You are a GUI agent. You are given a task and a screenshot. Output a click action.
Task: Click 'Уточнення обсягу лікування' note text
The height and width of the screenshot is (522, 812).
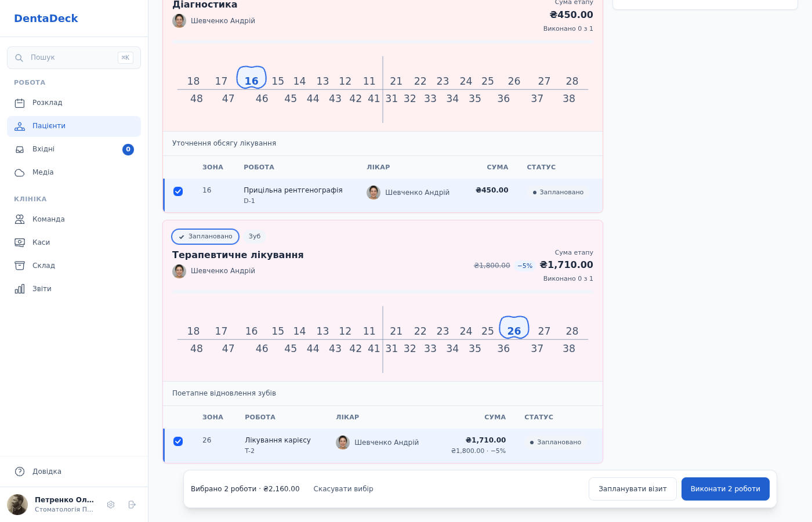coord(224,143)
